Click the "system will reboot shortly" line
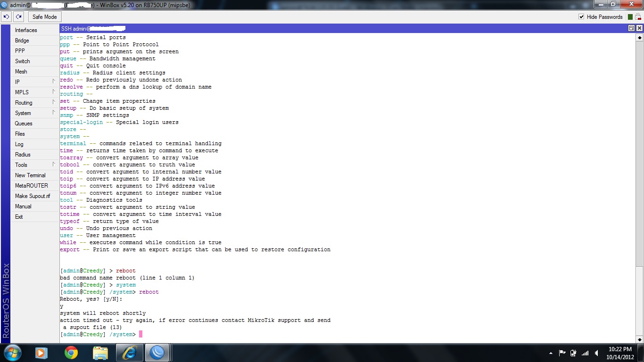Viewport: 644px width, 362px height. click(103, 313)
